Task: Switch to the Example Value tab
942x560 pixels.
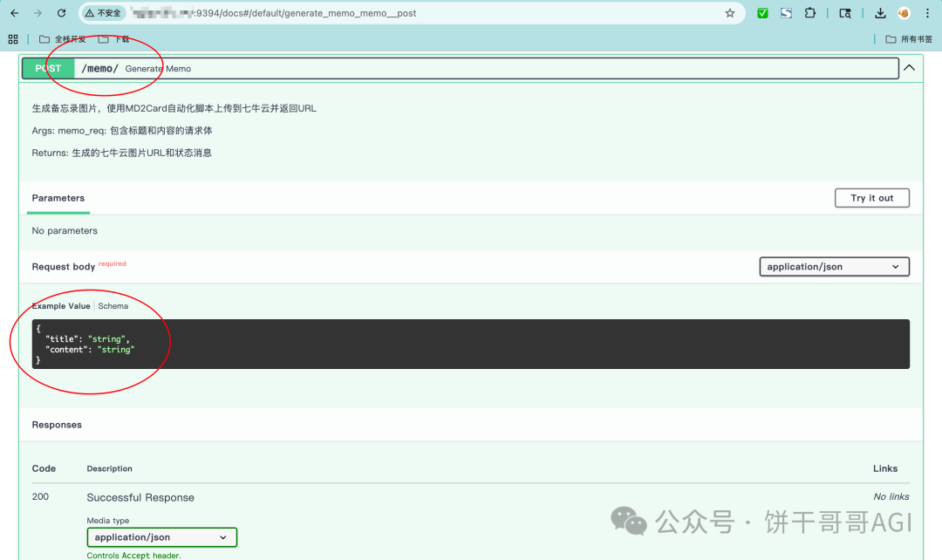Action: tap(61, 306)
